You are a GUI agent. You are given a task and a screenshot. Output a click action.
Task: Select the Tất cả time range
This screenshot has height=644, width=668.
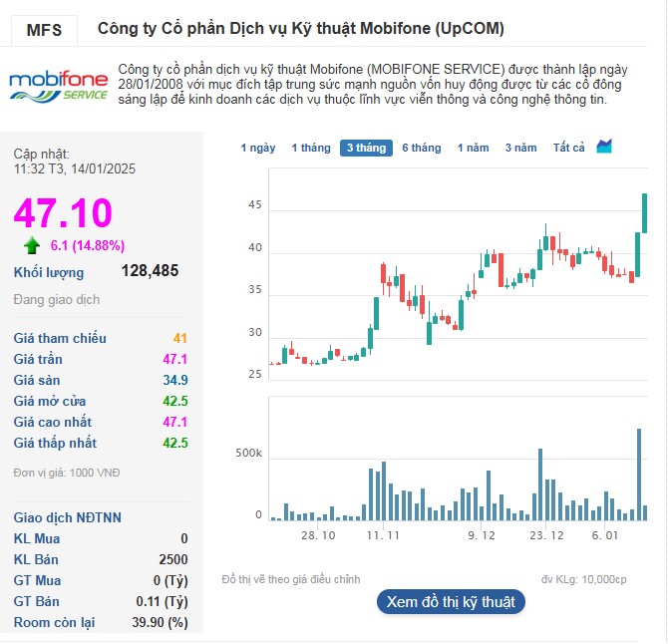pyautogui.click(x=568, y=148)
